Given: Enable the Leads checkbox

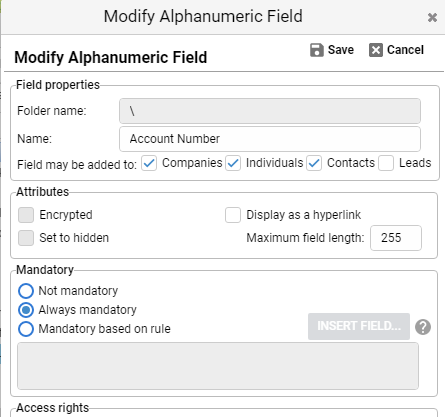Looking at the screenshot, I should 386,163.
